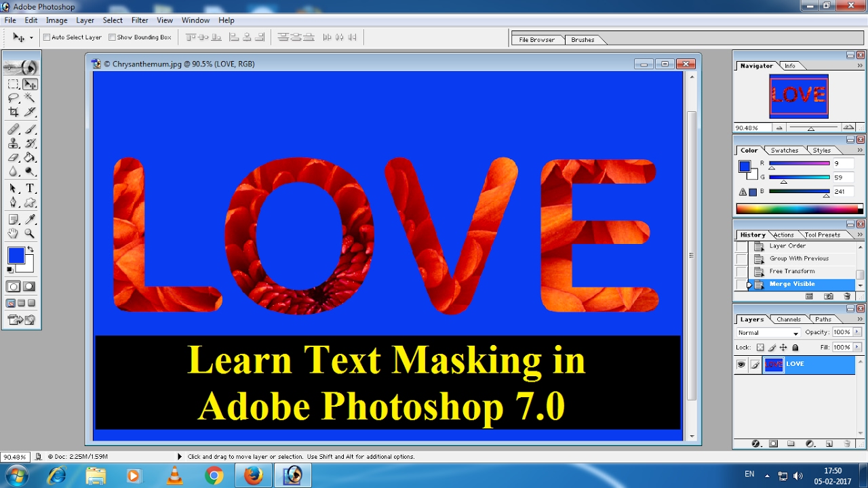Select the Type tool
This screenshot has height=488, width=868.
point(30,188)
